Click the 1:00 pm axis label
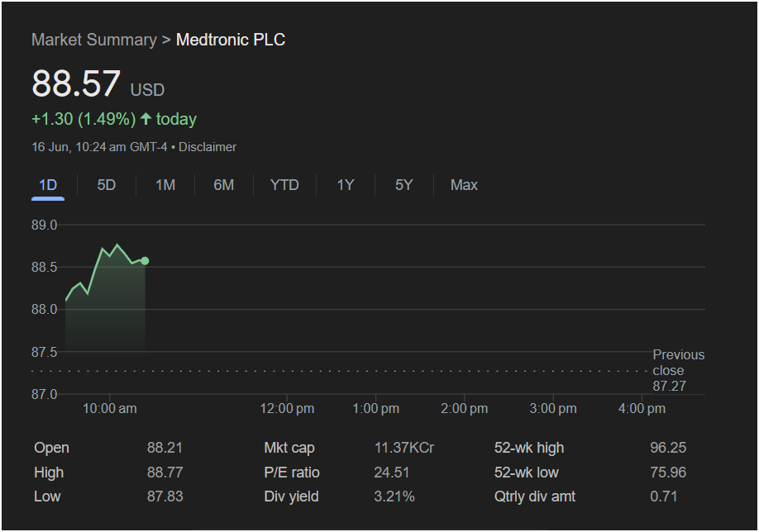The image size is (759, 532). (376, 409)
